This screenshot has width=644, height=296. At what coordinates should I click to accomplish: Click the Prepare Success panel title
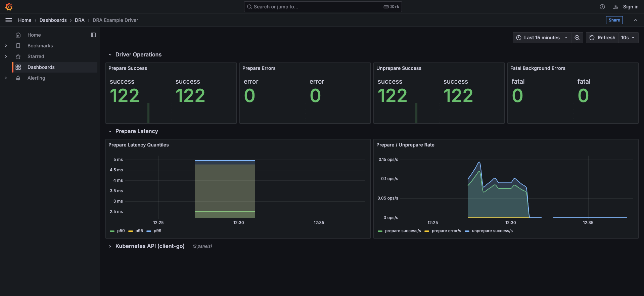128,68
